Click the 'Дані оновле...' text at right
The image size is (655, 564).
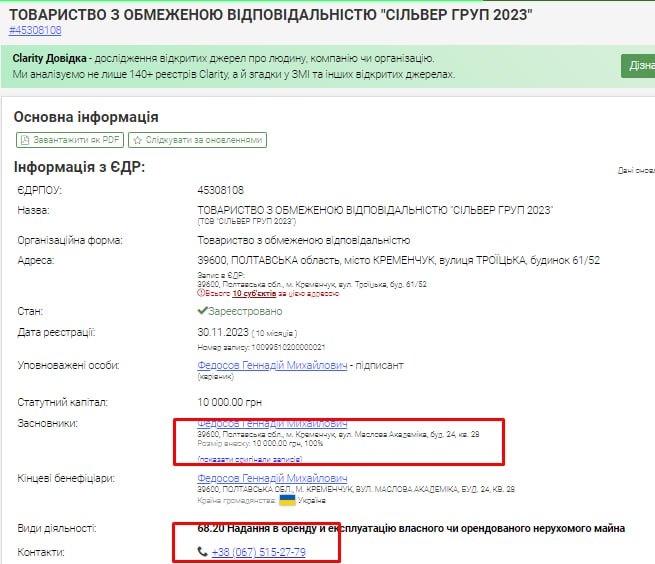pyautogui.click(x=635, y=170)
